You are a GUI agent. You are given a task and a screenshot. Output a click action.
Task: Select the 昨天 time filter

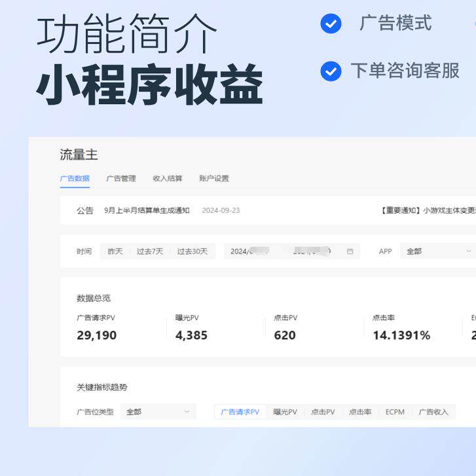[115, 251]
